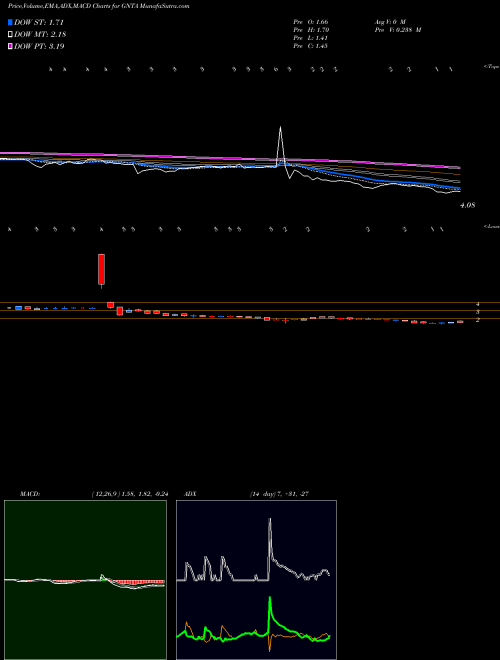Click the 'Pre C: 1.45' value

point(311,46)
